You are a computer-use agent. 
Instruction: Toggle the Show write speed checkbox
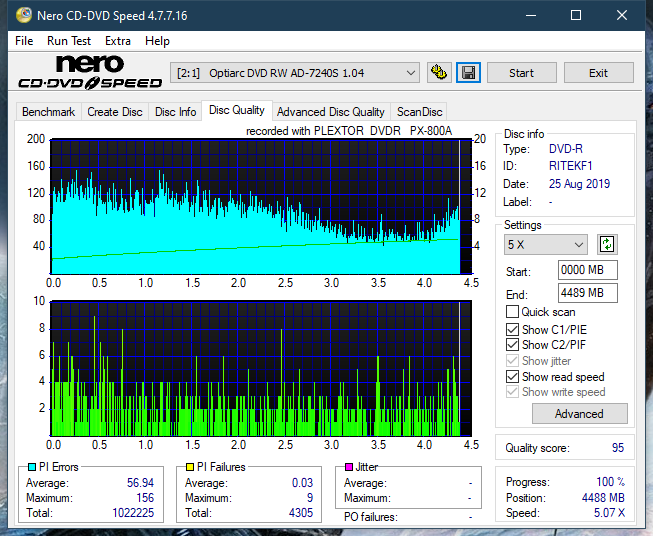click(x=512, y=392)
